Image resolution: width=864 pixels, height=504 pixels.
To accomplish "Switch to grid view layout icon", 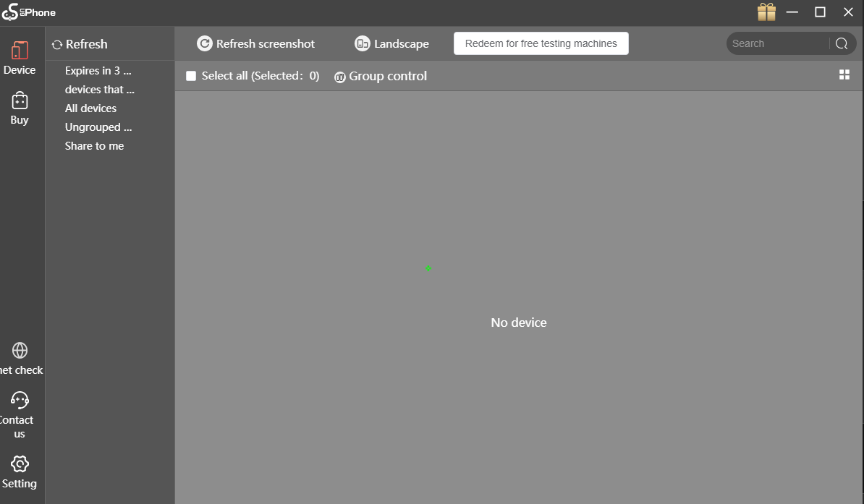I will click(x=844, y=74).
